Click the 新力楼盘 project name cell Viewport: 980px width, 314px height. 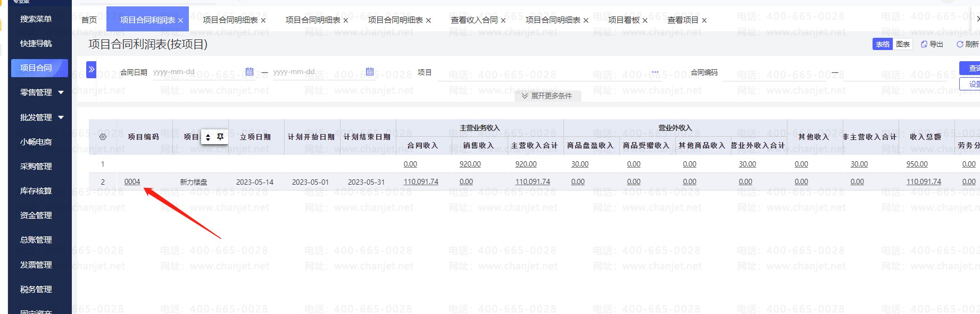[194, 182]
